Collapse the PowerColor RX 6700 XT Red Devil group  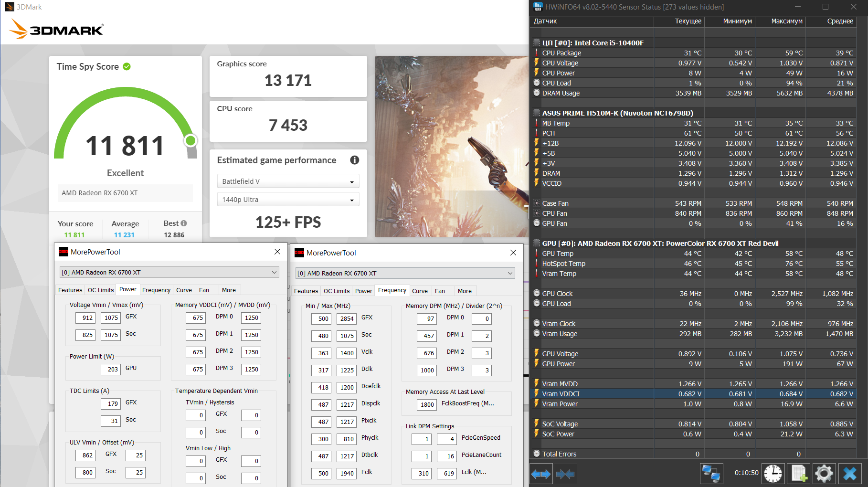coord(537,243)
